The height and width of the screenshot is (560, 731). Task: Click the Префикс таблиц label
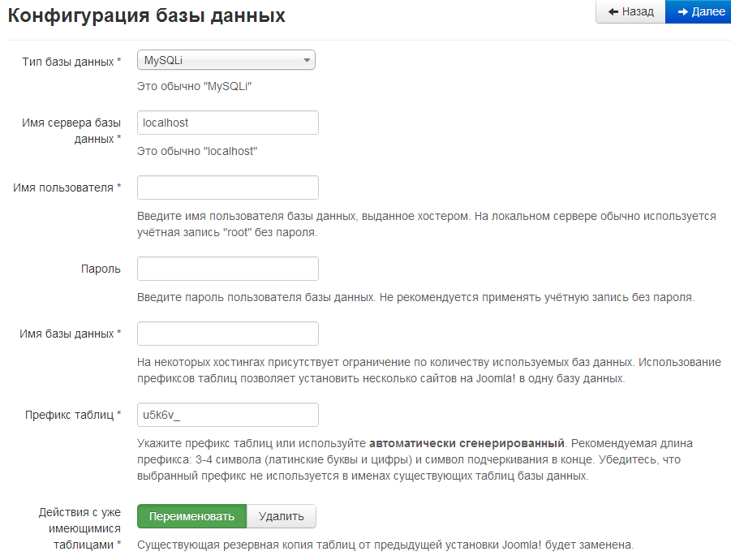tap(73, 415)
